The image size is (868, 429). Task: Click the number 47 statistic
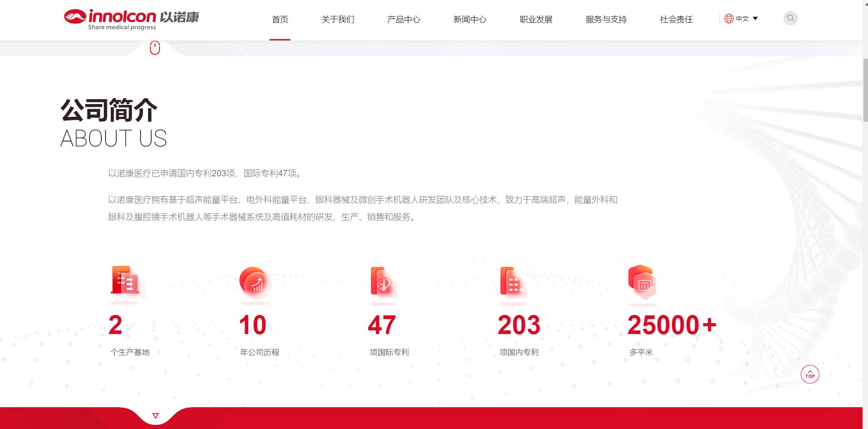point(382,325)
